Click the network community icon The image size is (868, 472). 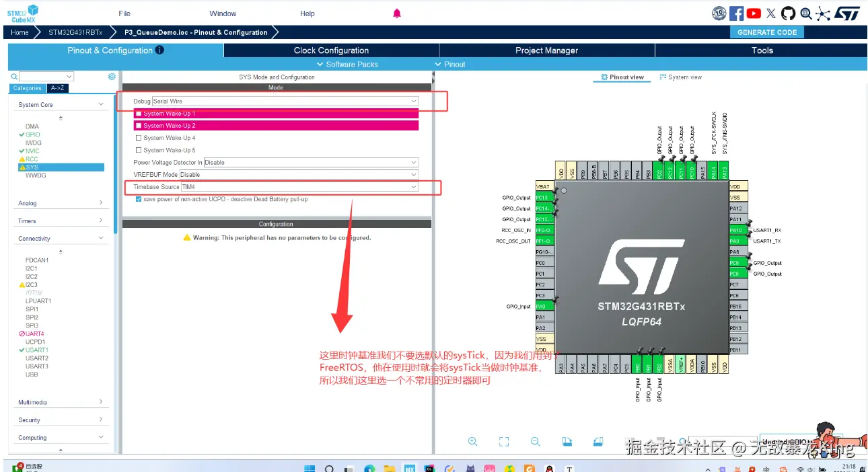pos(823,13)
